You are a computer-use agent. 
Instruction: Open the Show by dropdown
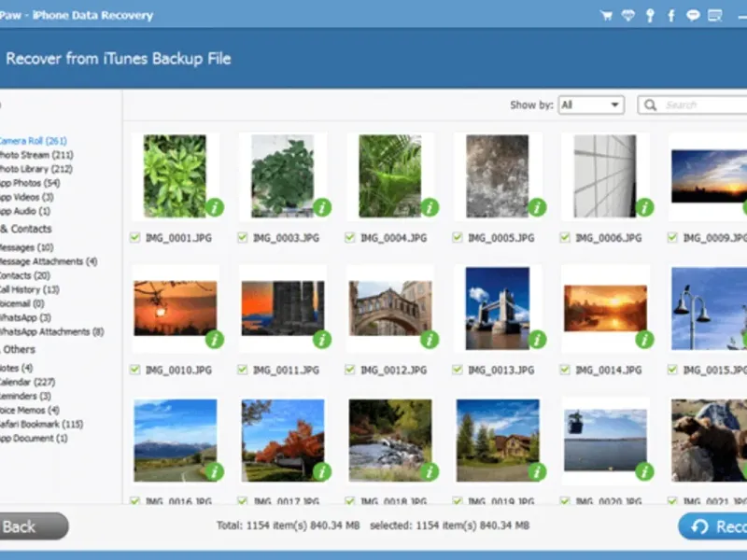(591, 105)
